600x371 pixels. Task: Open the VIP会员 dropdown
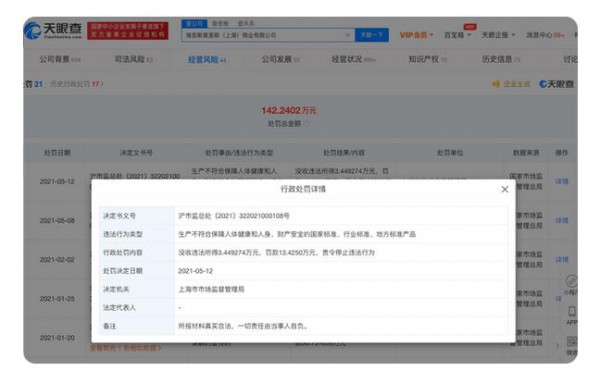click(416, 35)
